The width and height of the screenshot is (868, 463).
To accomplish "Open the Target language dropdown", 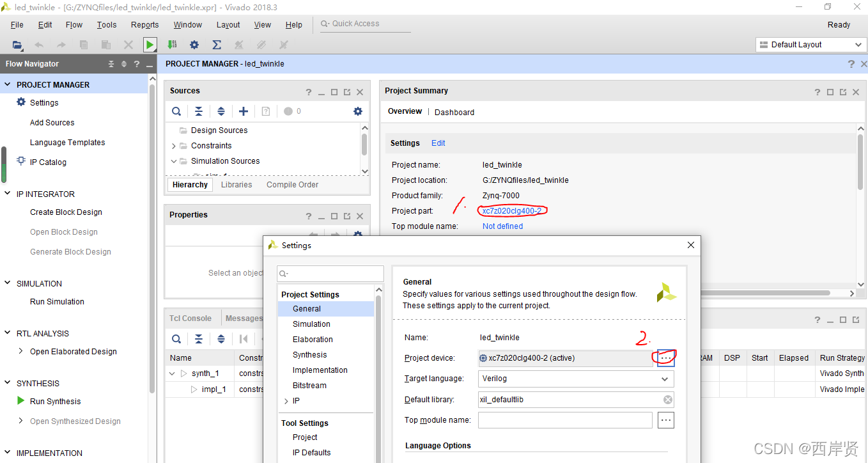I will coord(665,379).
